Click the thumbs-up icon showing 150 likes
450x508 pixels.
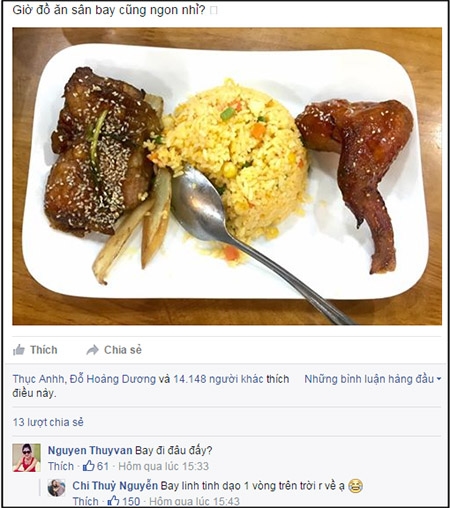pyautogui.click(x=113, y=501)
